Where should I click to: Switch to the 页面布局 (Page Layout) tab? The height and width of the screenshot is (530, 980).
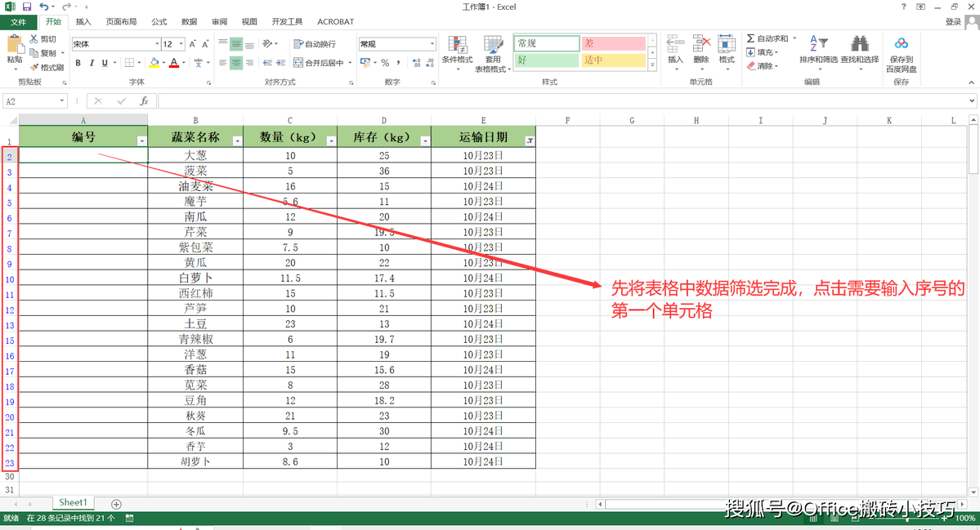tap(121, 22)
